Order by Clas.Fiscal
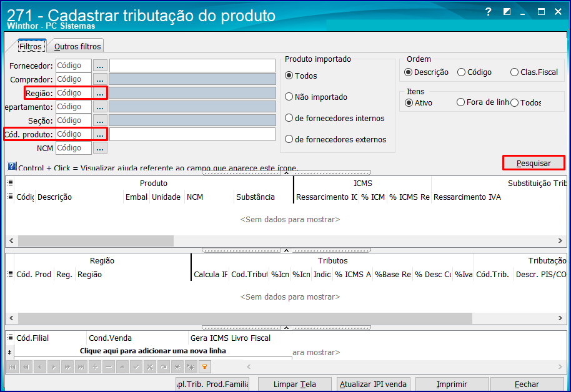This screenshot has height=392, width=571. click(x=534, y=72)
